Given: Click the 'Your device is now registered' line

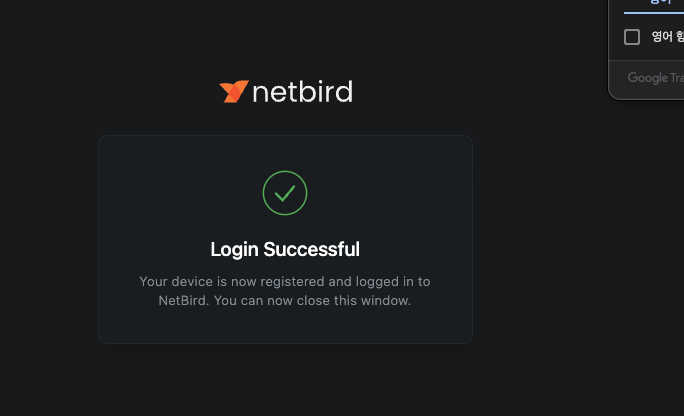Looking at the screenshot, I should tap(285, 282).
